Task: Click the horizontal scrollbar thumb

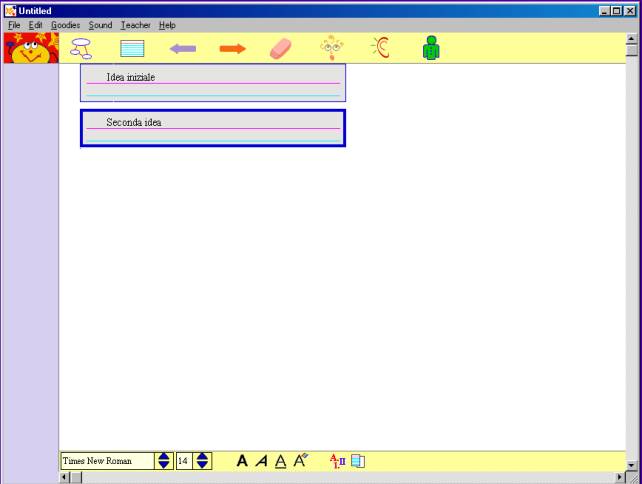Action: tap(76, 477)
